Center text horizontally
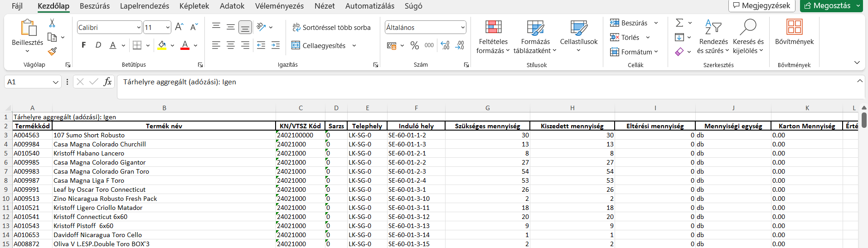Viewport: 868px width, 248px height. pos(231,45)
